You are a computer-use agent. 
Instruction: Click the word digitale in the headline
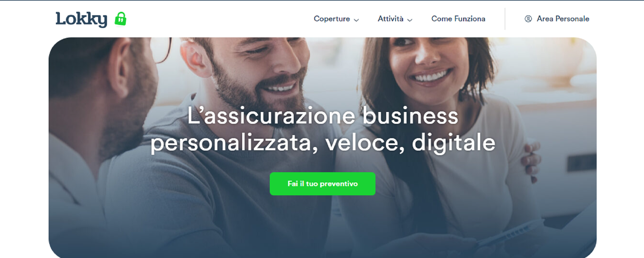pos(453,142)
